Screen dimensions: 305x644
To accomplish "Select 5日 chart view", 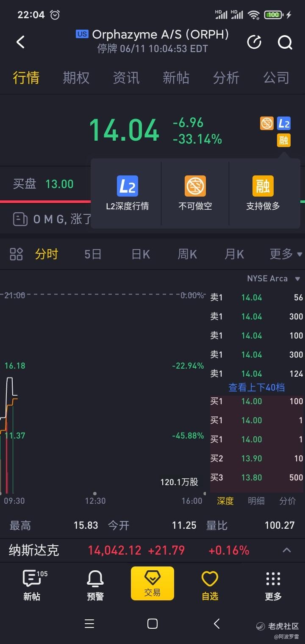I will (93, 254).
